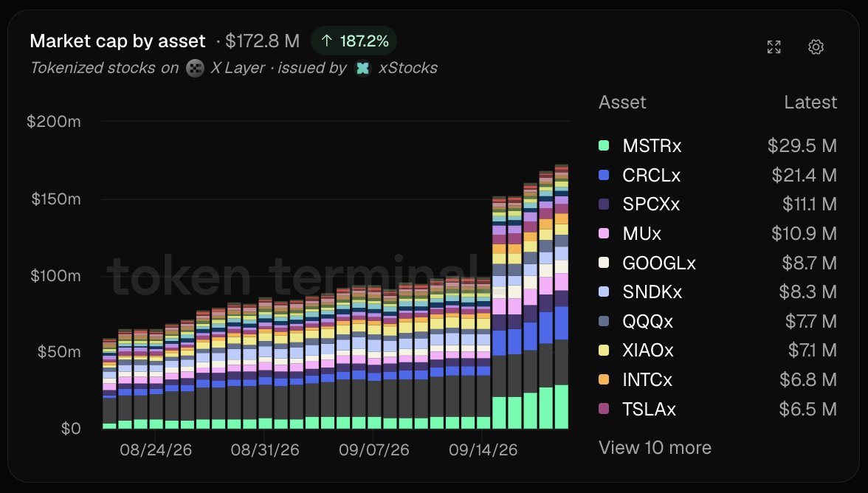Click the first bar on the chart's left
Image resolution: width=868 pixels, height=493 pixels.
coord(109,384)
